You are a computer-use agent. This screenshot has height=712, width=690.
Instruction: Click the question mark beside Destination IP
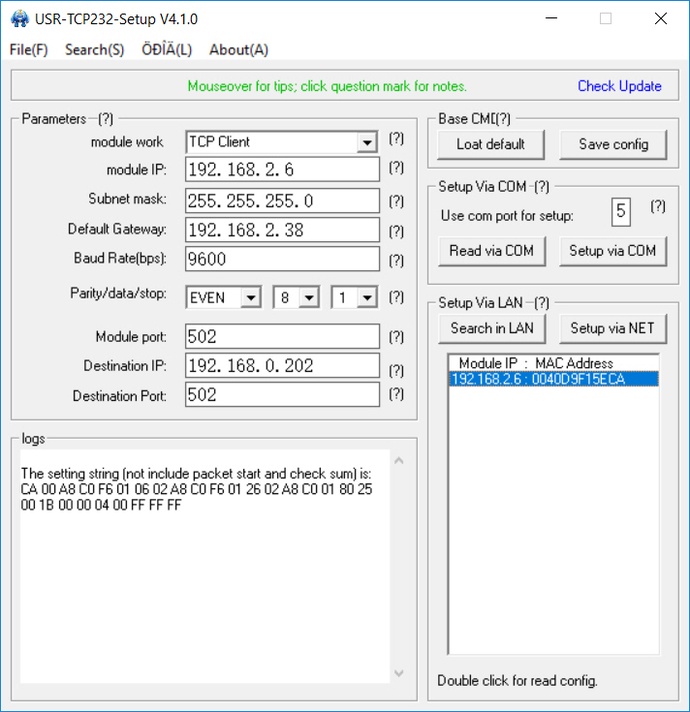pyautogui.click(x=396, y=371)
